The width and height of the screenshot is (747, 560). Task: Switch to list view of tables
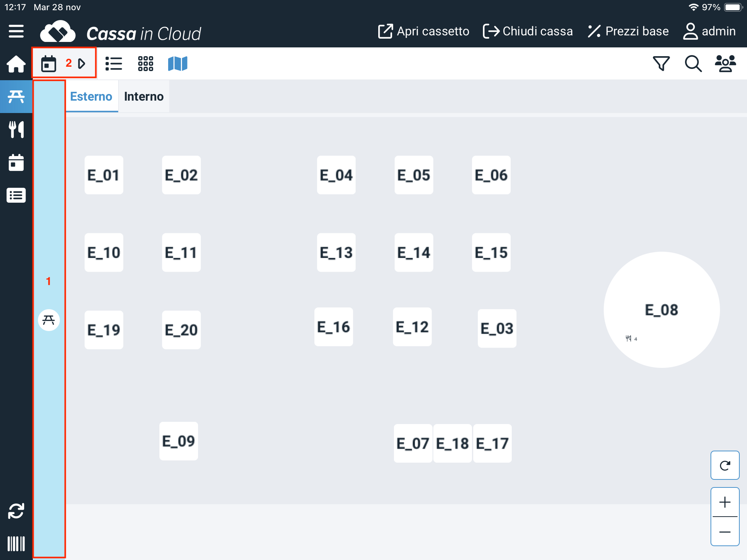113,64
